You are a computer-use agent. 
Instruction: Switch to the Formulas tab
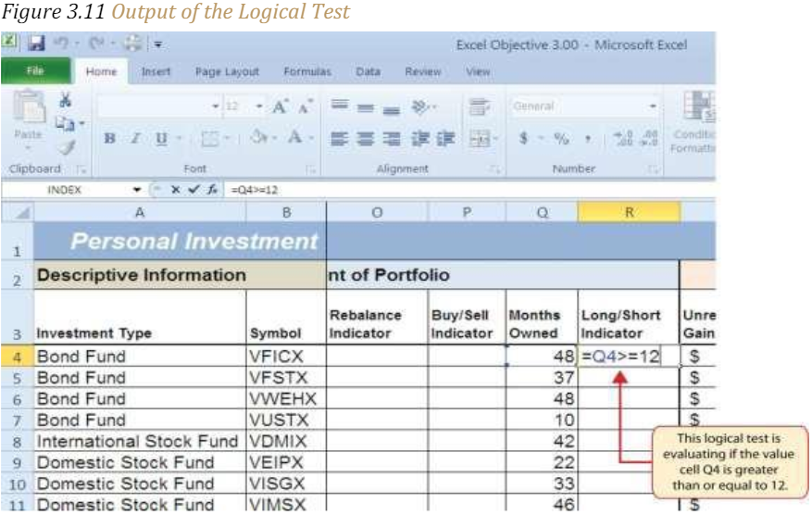(307, 71)
